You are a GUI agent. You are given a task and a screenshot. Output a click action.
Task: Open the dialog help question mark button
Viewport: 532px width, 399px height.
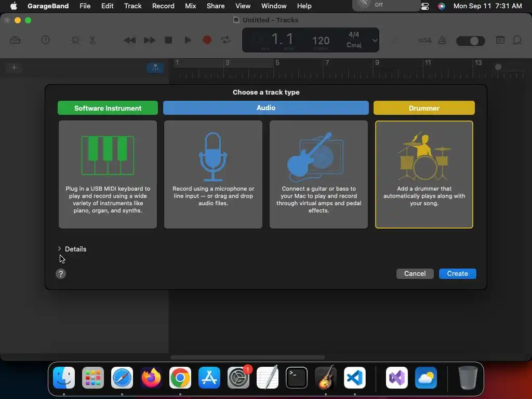point(61,274)
